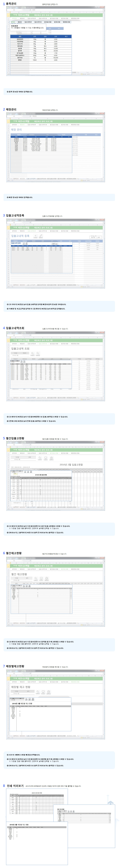Open 월간입출고현황 nav tab in section 5 sheet
Image resolution: width=123 pixels, height=868 pixels.
point(54,453)
